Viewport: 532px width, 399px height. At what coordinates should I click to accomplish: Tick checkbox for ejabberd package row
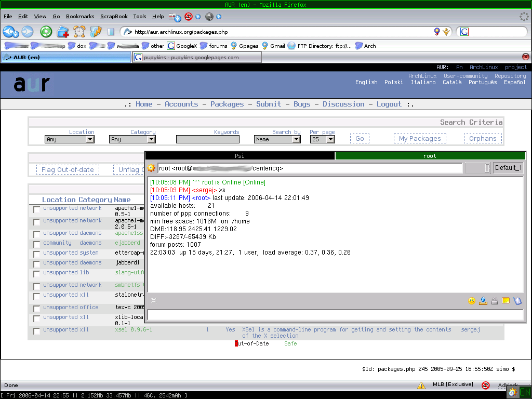[37, 245]
